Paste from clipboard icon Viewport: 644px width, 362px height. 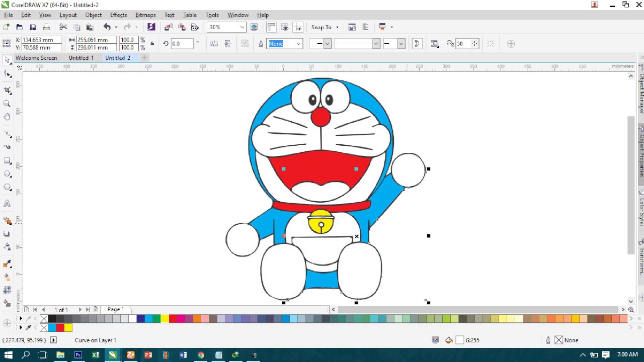(90, 27)
